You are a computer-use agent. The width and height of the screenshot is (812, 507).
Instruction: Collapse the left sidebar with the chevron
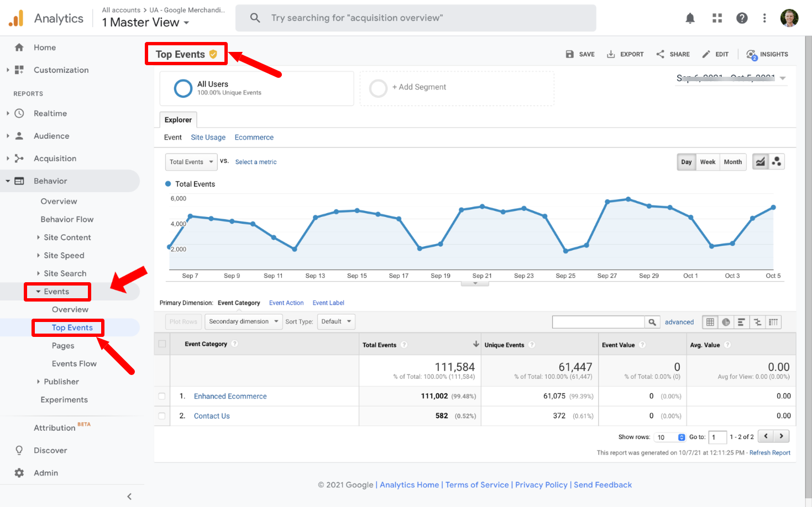coord(129,497)
